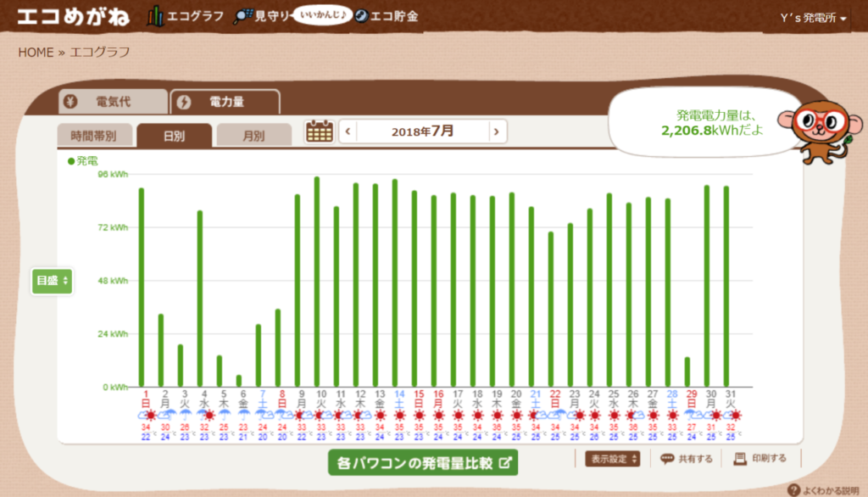Viewport: 868px width, 497px height.
Task: Click the 各パワコンの発電量比較 button
Action: [x=422, y=464]
